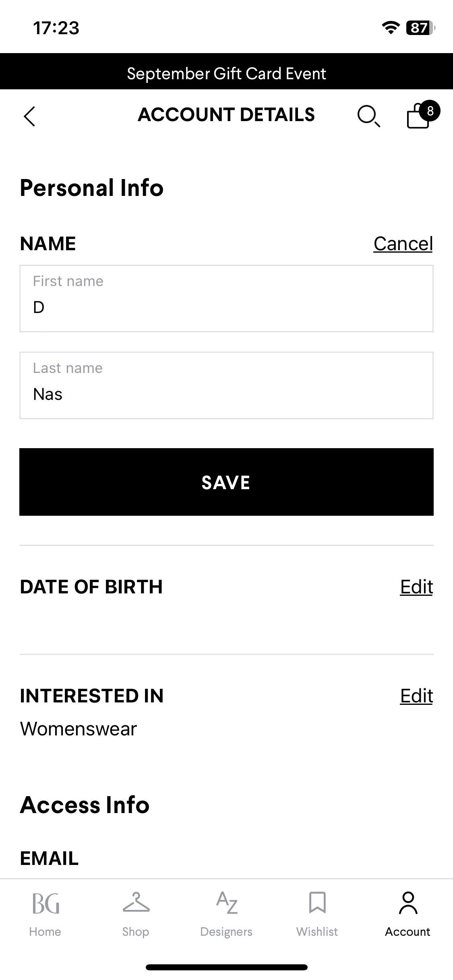This screenshot has height=980, width=453.
Task: Open the Designers A-Z icon
Action: click(x=227, y=902)
